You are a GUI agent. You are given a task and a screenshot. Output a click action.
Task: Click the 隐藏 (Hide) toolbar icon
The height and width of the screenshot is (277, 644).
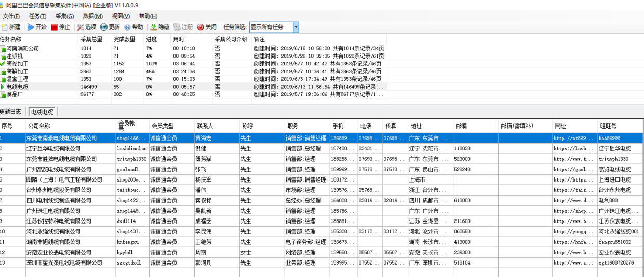153,27
